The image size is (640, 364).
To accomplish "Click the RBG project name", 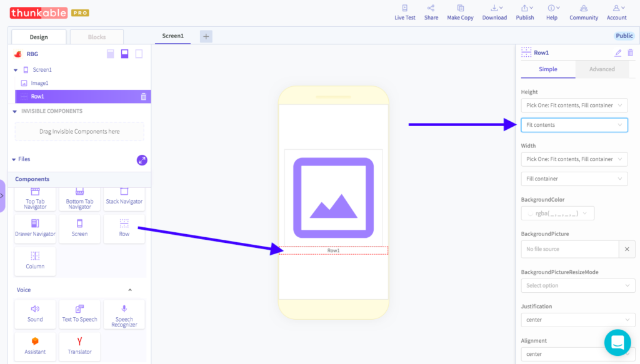I will pos(32,54).
